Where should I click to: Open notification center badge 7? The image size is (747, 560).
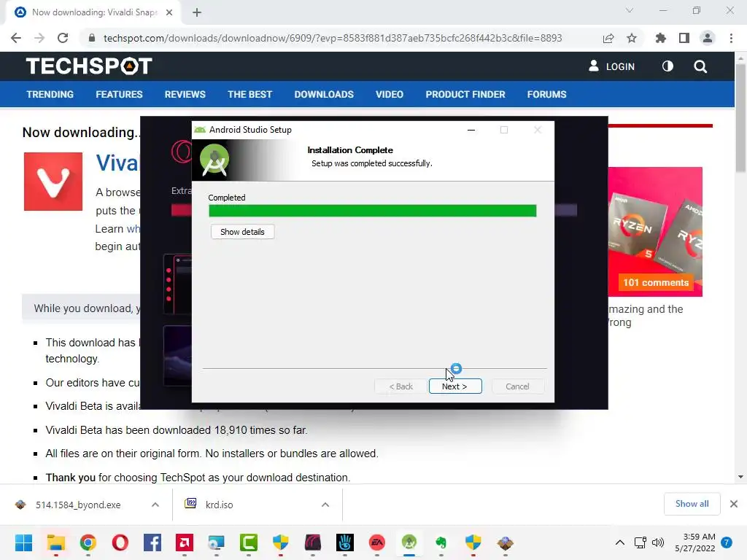(727, 542)
